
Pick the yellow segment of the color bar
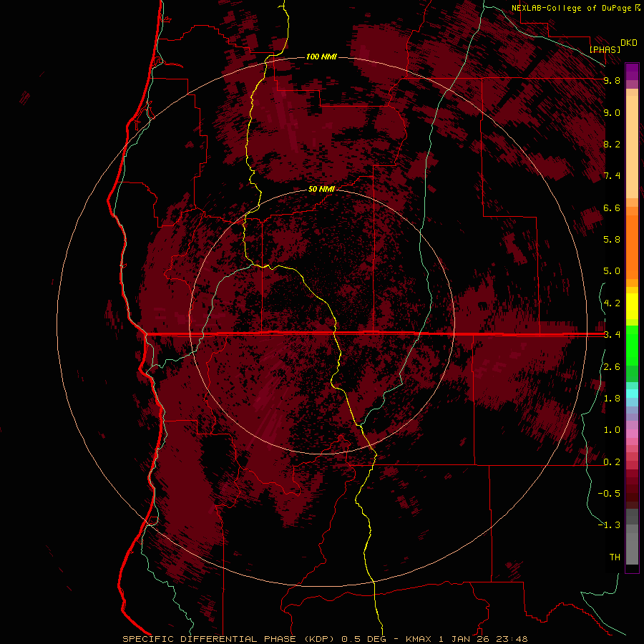[632, 306]
